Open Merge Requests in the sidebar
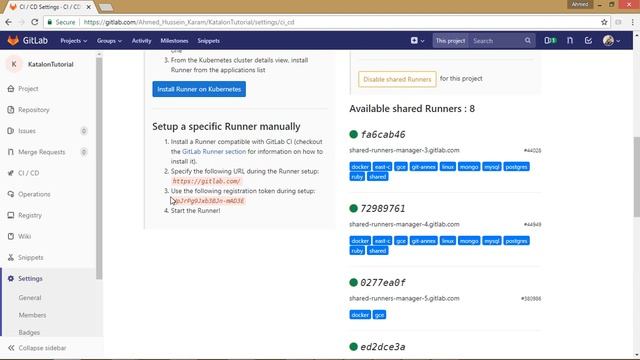640x360 pixels. click(42, 152)
